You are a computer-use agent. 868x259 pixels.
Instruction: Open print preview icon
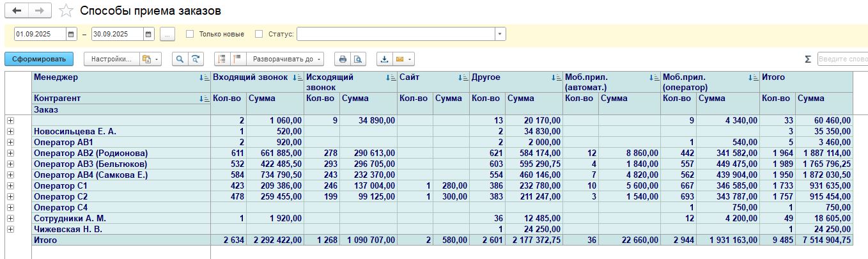[359, 59]
